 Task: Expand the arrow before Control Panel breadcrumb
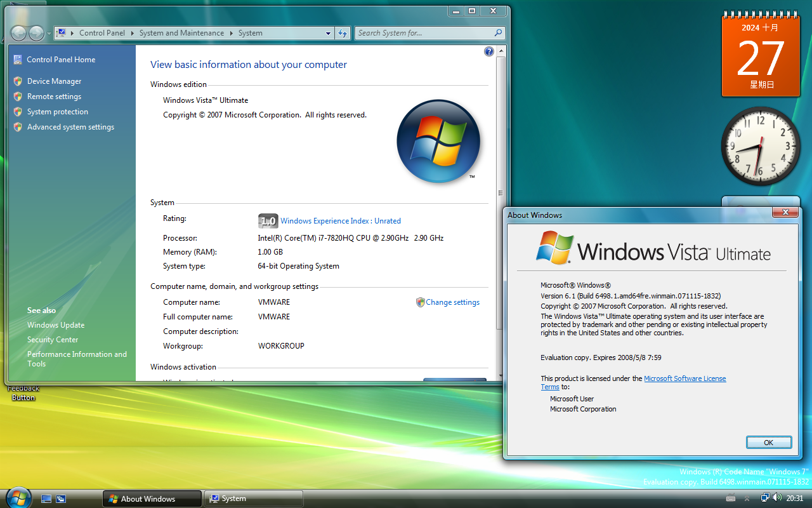(73, 33)
